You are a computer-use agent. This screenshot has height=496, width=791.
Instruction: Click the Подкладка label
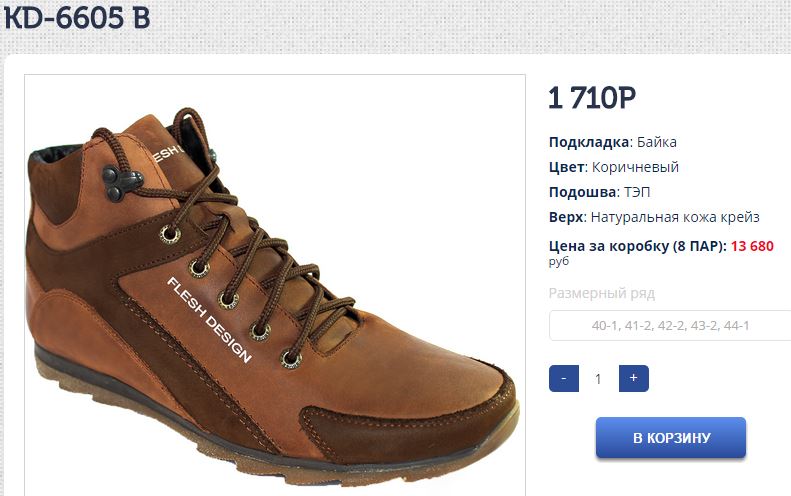pyautogui.click(x=589, y=142)
